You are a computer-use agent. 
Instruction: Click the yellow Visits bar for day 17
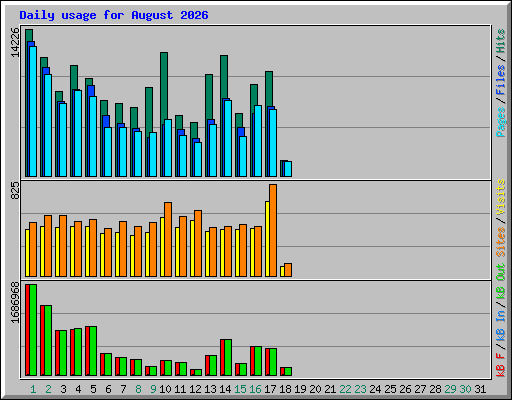click(x=267, y=239)
